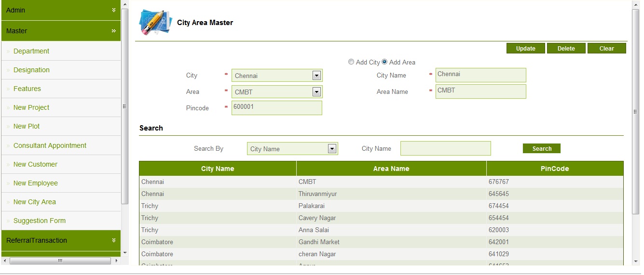This screenshot has width=644, height=275.
Task: Click the City Area Master pencil icon
Action: click(x=155, y=23)
